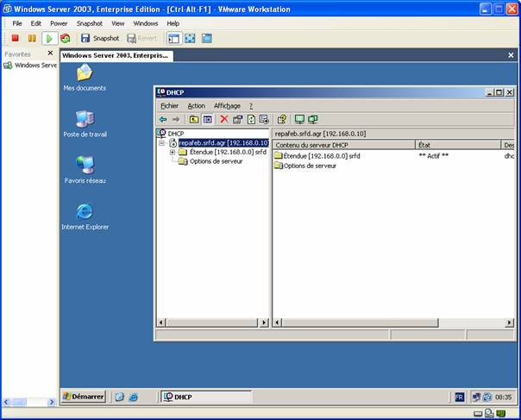Suspend the virtual machine with the pause icon

coord(32,38)
